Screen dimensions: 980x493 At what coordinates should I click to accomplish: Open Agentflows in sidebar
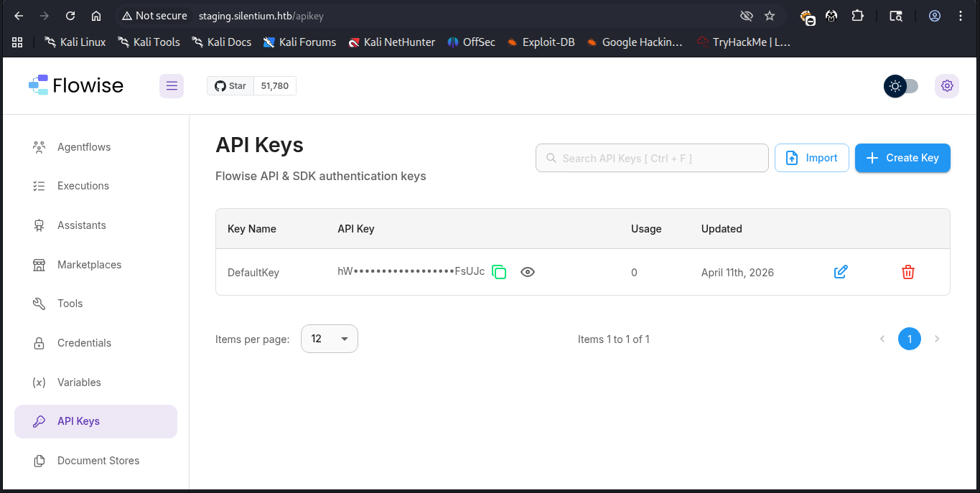point(95,147)
